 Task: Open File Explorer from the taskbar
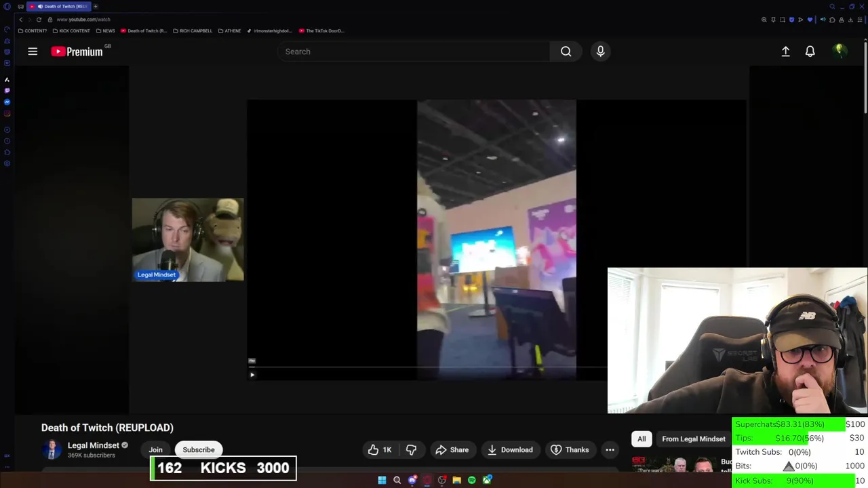(456, 481)
